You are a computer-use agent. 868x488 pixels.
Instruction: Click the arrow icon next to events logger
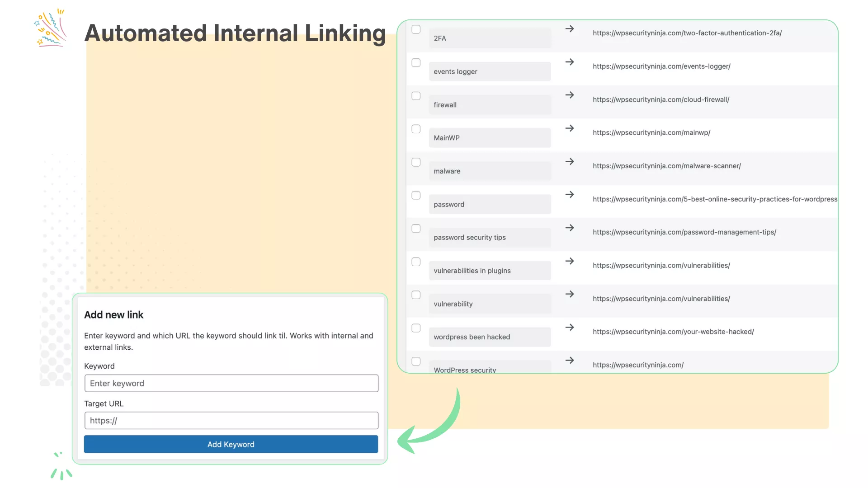[570, 62]
